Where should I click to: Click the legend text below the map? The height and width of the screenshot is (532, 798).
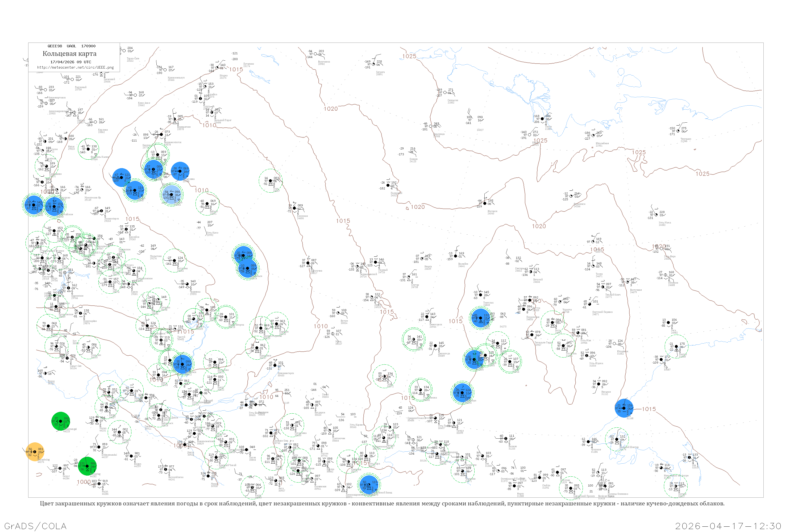click(x=382, y=504)
